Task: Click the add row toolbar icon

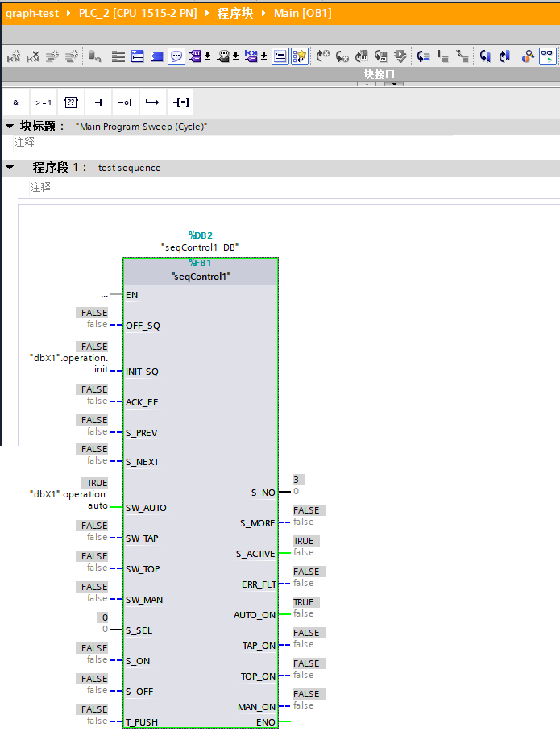Action: [71, 56]
